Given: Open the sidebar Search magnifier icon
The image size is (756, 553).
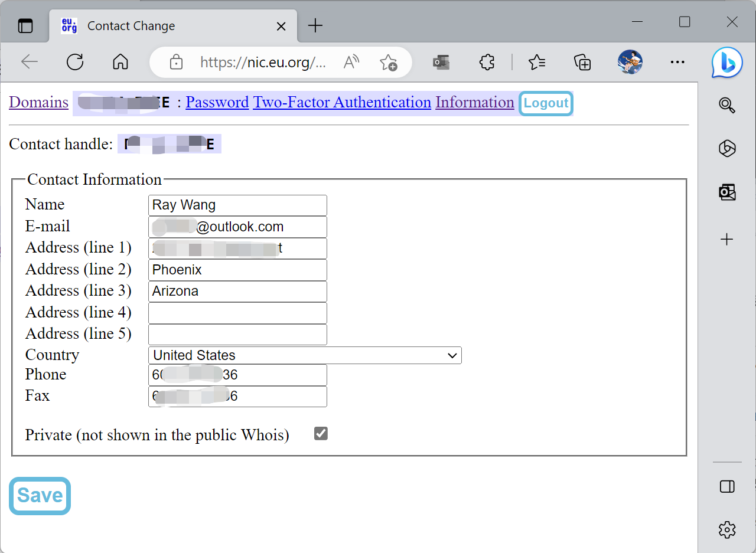Looking at the screenshot, I should pos(726,105).
